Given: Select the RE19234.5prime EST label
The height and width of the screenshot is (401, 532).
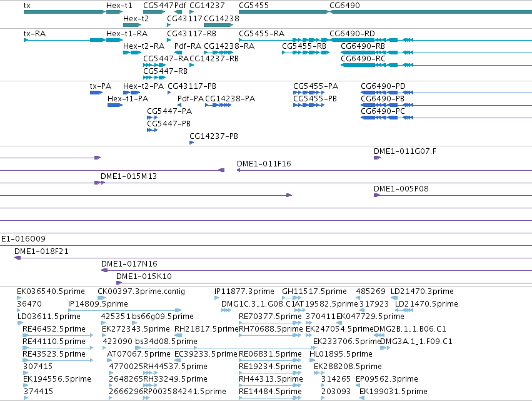Looking at the screenshot, I should coord(270,367).
